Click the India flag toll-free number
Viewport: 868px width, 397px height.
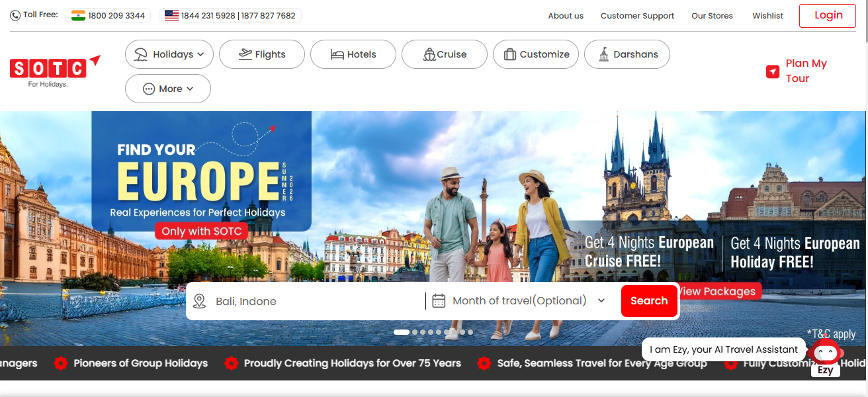(x=108, y=15)
